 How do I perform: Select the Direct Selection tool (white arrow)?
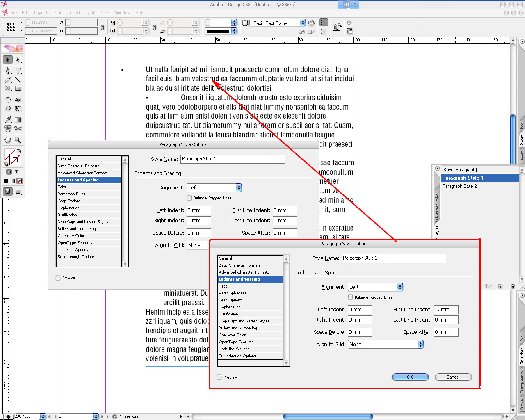click(x=18, y=60)
